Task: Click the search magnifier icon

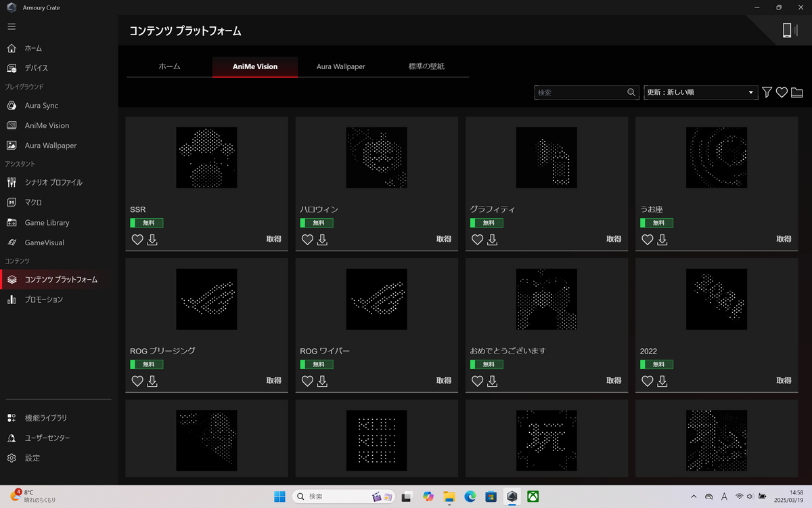Action: 631,93
